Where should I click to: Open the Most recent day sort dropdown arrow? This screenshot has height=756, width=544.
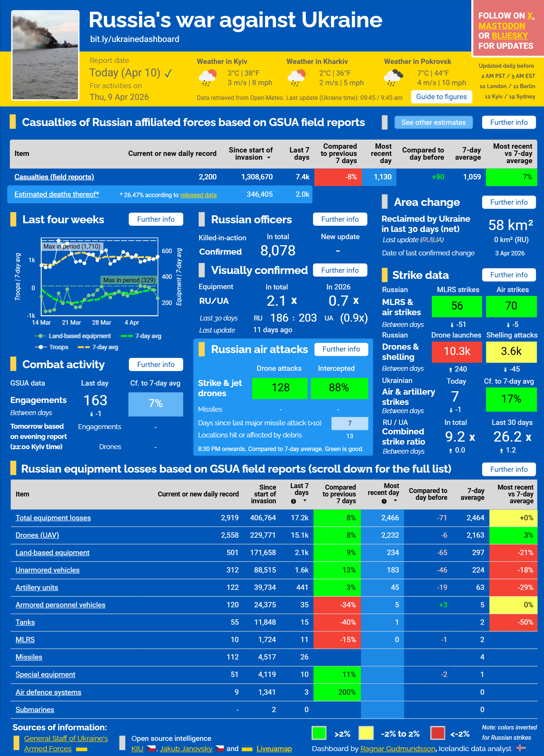click(395, 501)
